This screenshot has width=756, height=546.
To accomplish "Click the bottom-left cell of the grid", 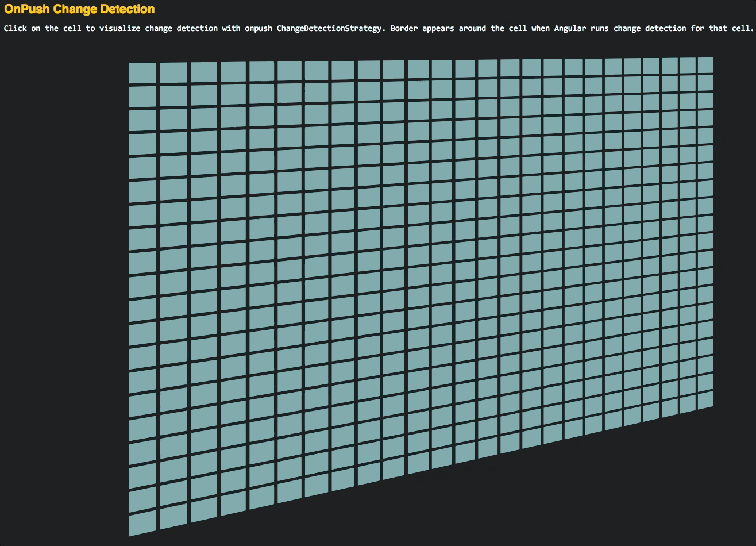I will tap(142, 524).
